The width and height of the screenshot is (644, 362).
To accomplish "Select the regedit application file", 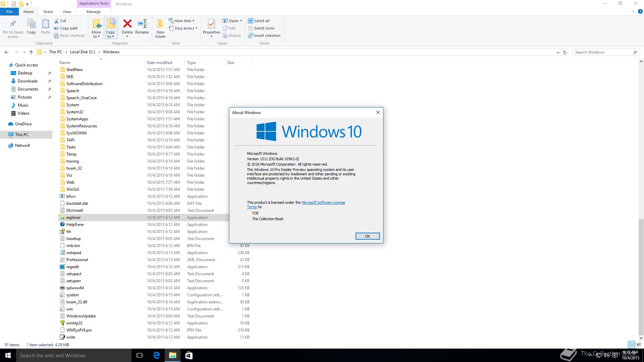I will tap(72, 267).
